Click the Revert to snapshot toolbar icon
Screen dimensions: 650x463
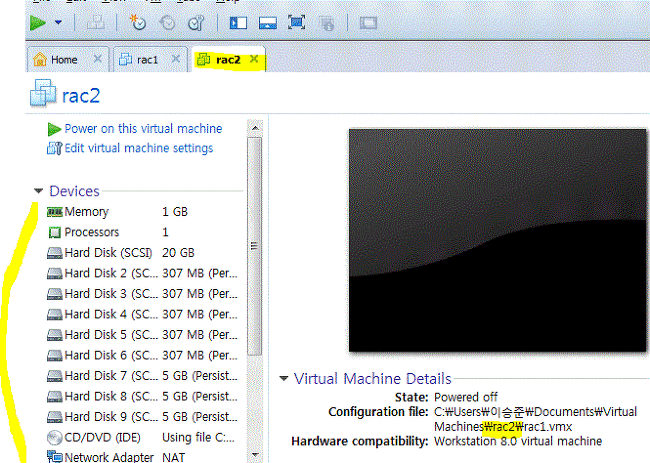click(167, 22)
